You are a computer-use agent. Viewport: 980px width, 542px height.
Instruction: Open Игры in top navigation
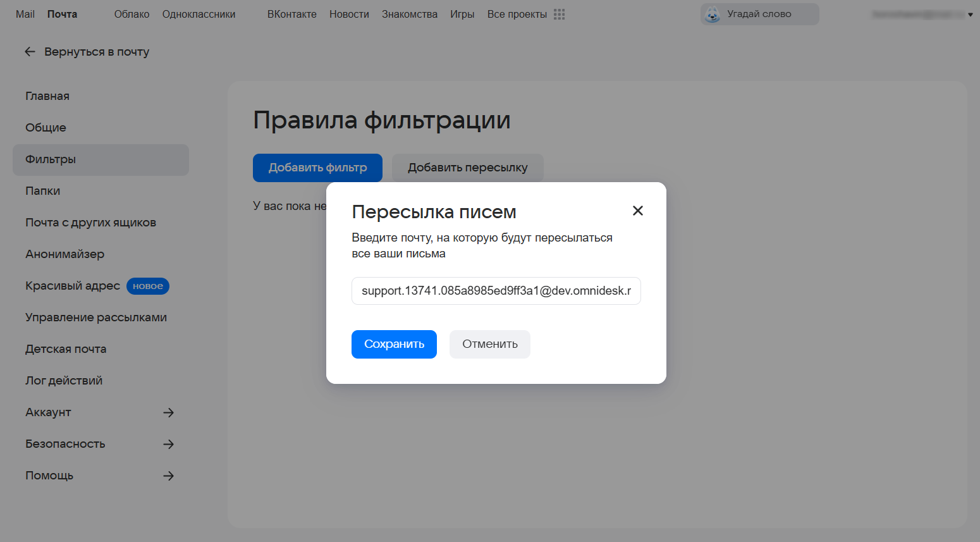click(462, 14)
